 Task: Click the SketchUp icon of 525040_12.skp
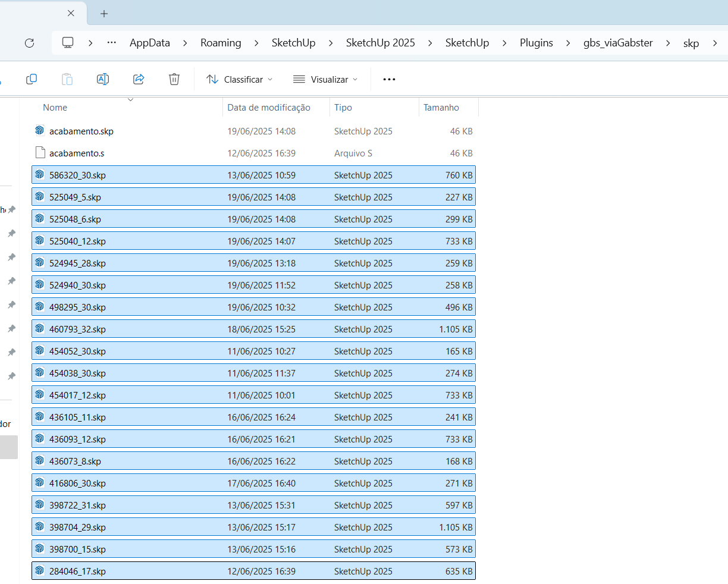coord(40,240)
